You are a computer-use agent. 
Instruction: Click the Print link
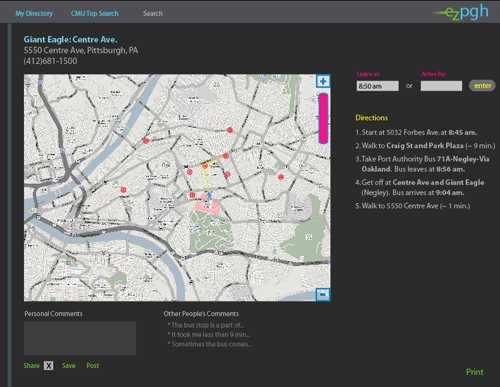(475, 372)
